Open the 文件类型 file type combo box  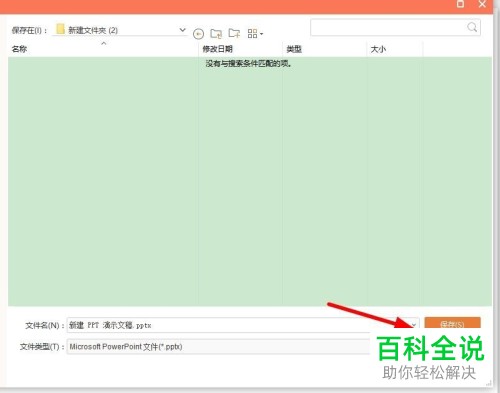(218, 347)
